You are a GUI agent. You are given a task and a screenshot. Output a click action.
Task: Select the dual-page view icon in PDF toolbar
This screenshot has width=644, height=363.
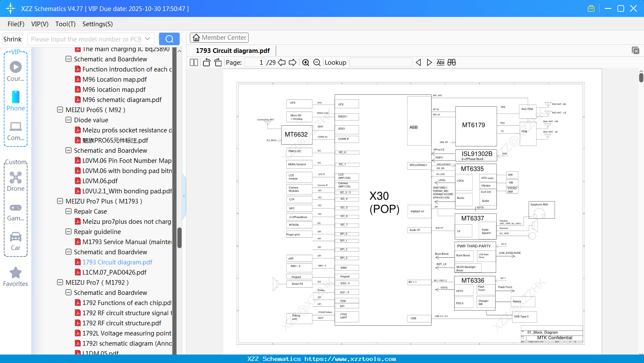[x=193, y=62]
